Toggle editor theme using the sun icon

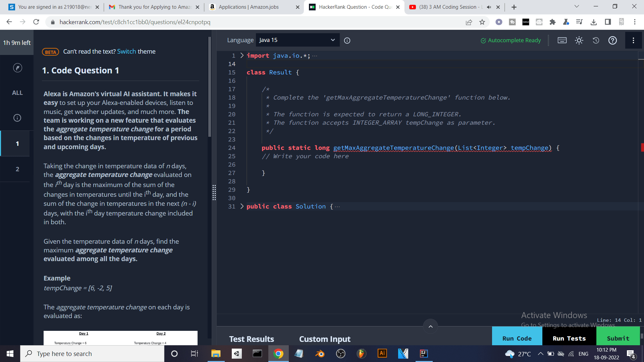(579, 40)
